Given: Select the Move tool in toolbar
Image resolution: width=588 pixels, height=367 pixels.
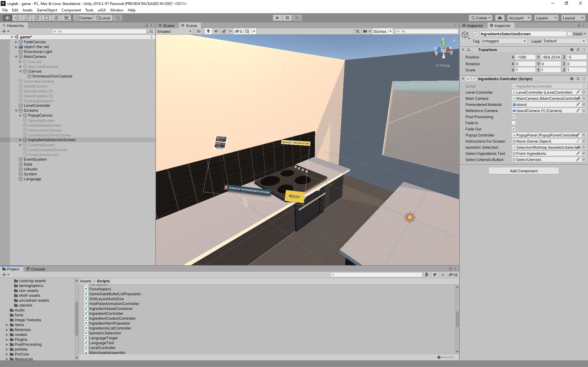Looking at the screenshot, I should (x=17, y=18).
